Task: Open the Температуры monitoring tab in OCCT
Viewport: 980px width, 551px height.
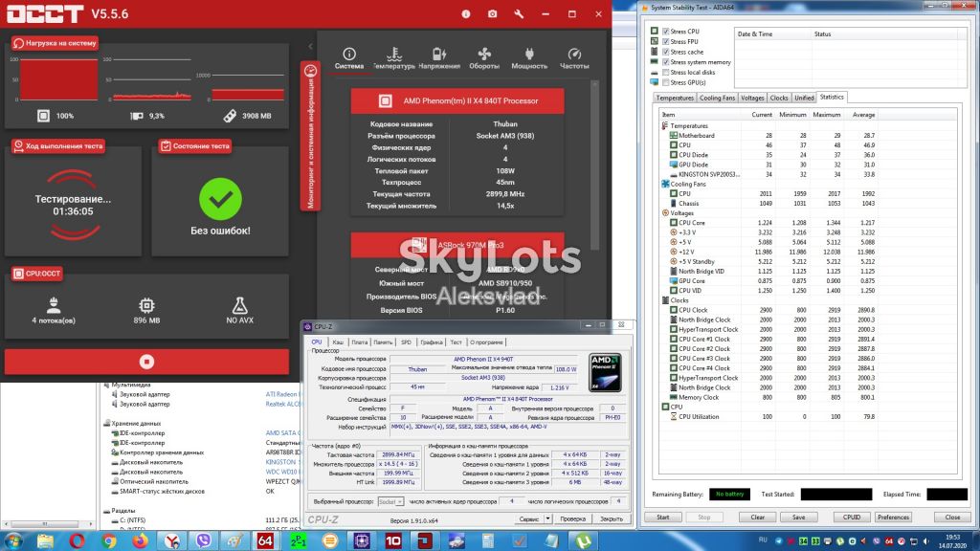Action: point(393,58)
